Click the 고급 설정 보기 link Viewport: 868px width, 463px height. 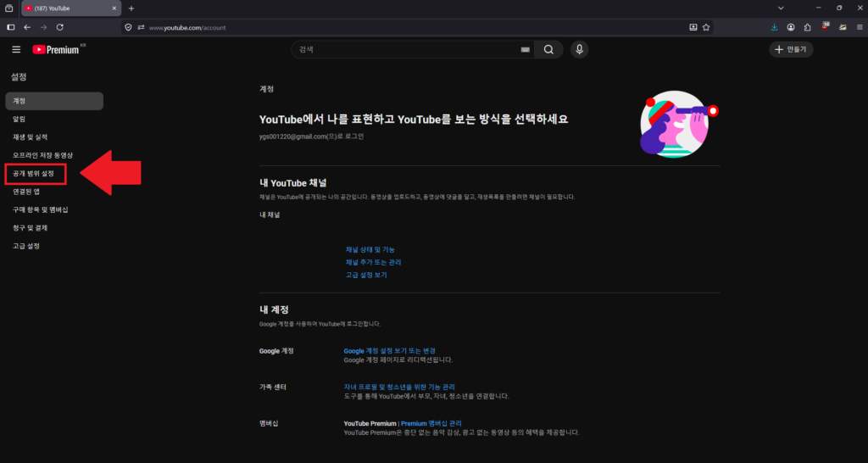click(366, 276)
